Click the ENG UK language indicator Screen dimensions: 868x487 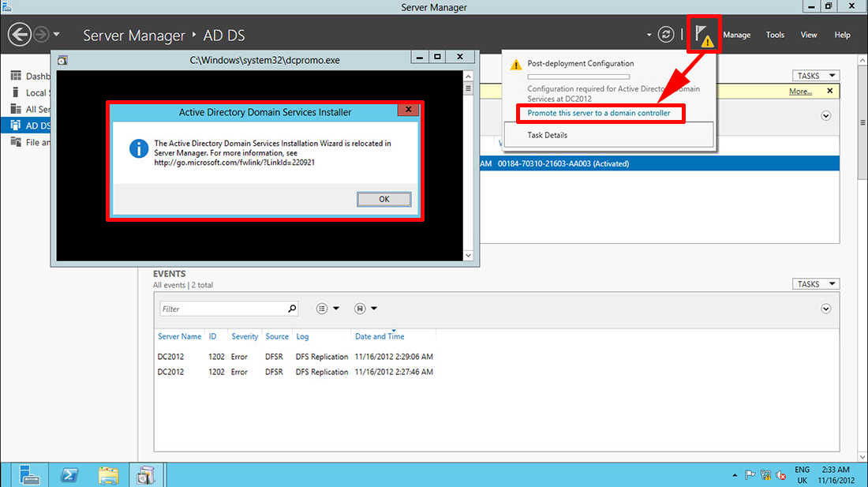click(803, 475)
